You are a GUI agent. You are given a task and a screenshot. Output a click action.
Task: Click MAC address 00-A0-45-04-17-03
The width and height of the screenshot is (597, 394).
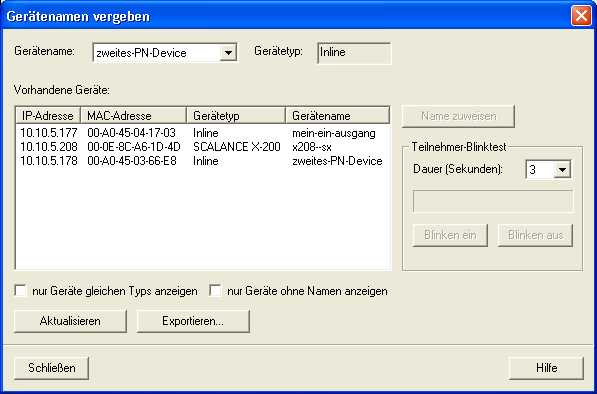tap(131, 133)
